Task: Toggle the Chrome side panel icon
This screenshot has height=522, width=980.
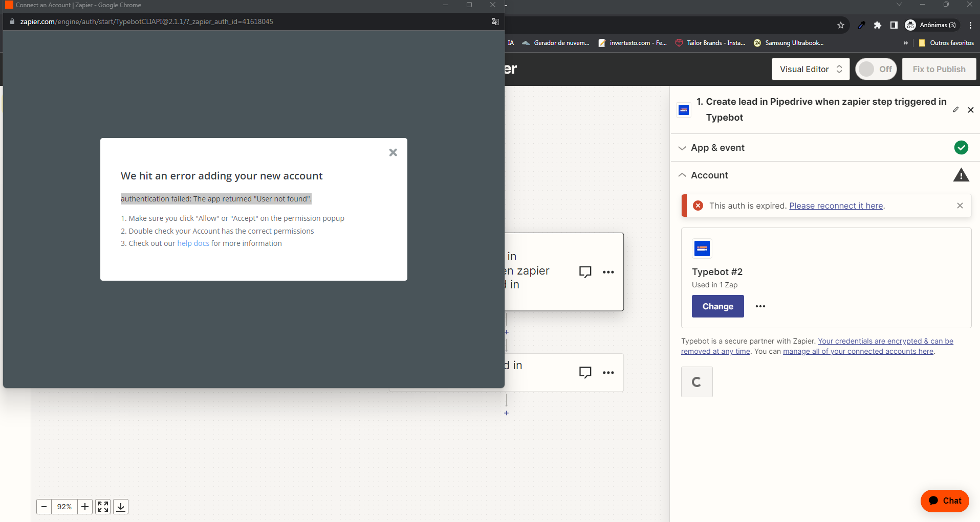Action: pos(894,25)
